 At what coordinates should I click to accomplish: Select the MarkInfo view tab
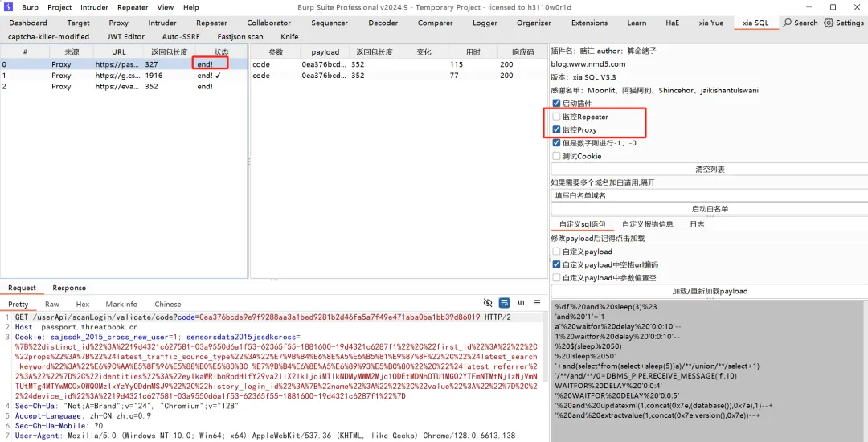tap(121, 304)
